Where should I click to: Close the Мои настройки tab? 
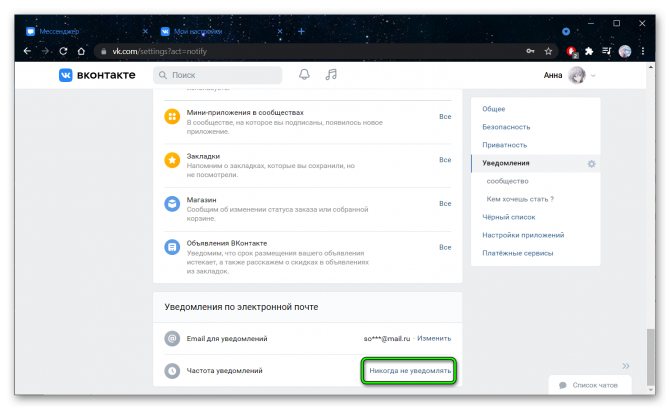pyautogui.click(x=280, y=31)
